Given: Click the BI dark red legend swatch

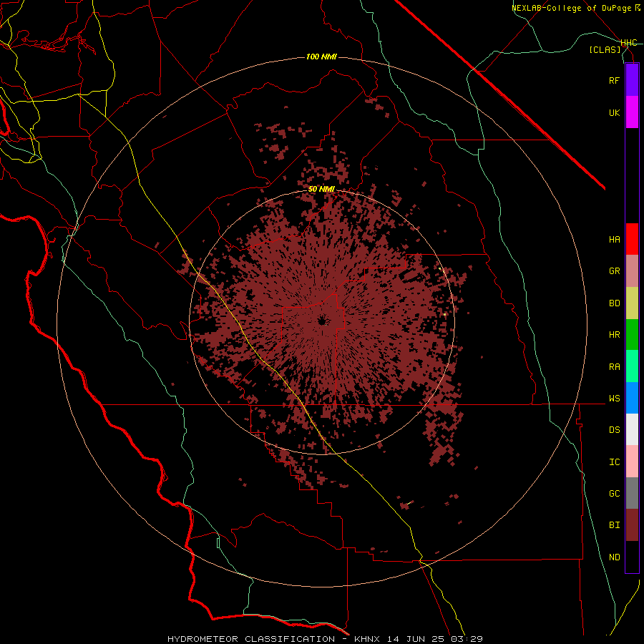Looking at the screenshot, I should point(632,525).
